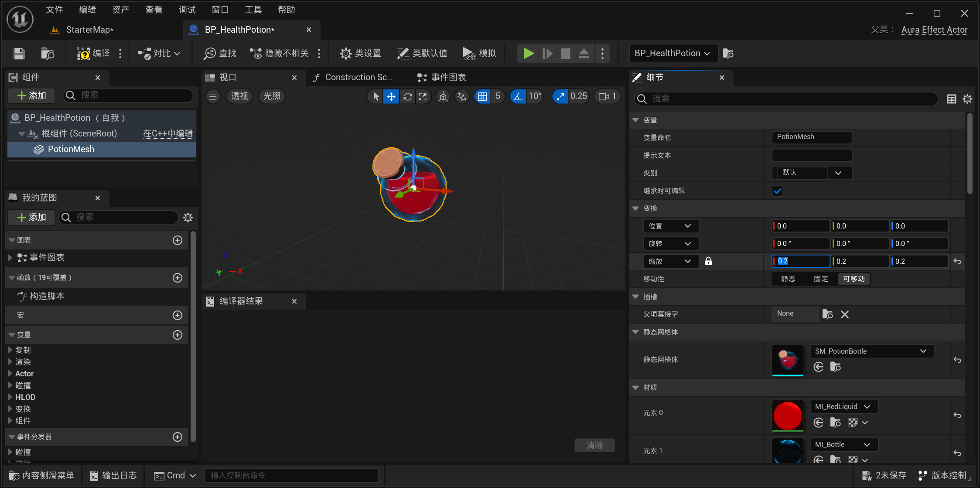Click the scale X value field

801,261
